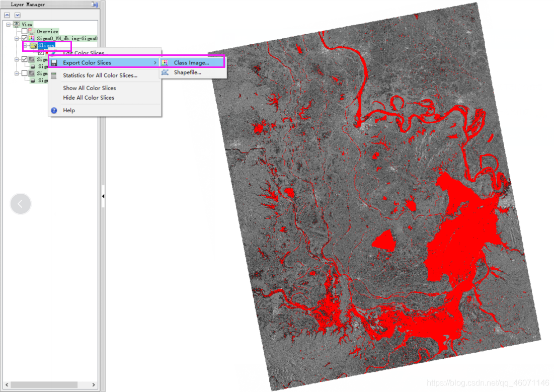Collapse the Slices folder node
This screenshot has width=554, height=392.
[26, 45]
